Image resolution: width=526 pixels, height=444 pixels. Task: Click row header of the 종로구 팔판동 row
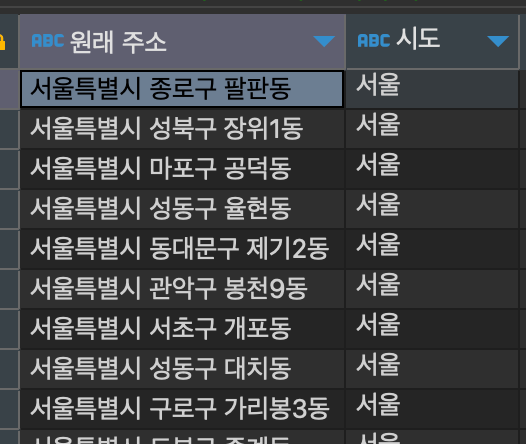[x=9, y=89]
